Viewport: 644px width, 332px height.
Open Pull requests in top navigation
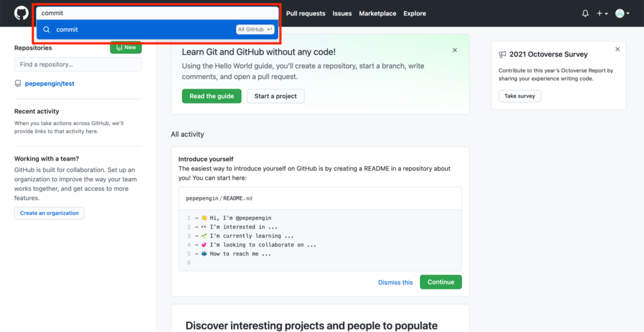pyautogui.click(x=306, y=14)
